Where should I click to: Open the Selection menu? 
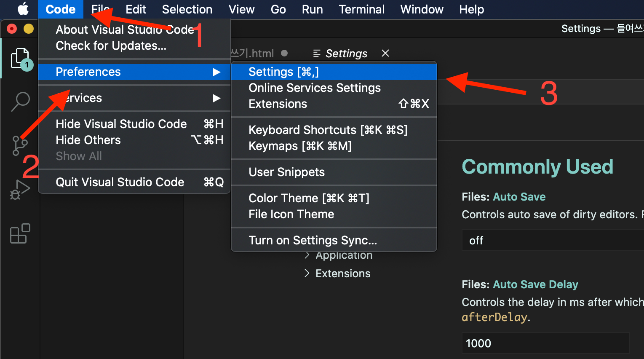(187, 9)
